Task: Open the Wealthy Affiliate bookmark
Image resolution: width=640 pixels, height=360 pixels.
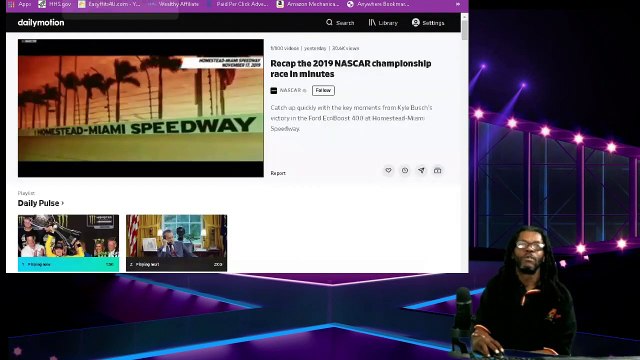Action: pos(173,4)
